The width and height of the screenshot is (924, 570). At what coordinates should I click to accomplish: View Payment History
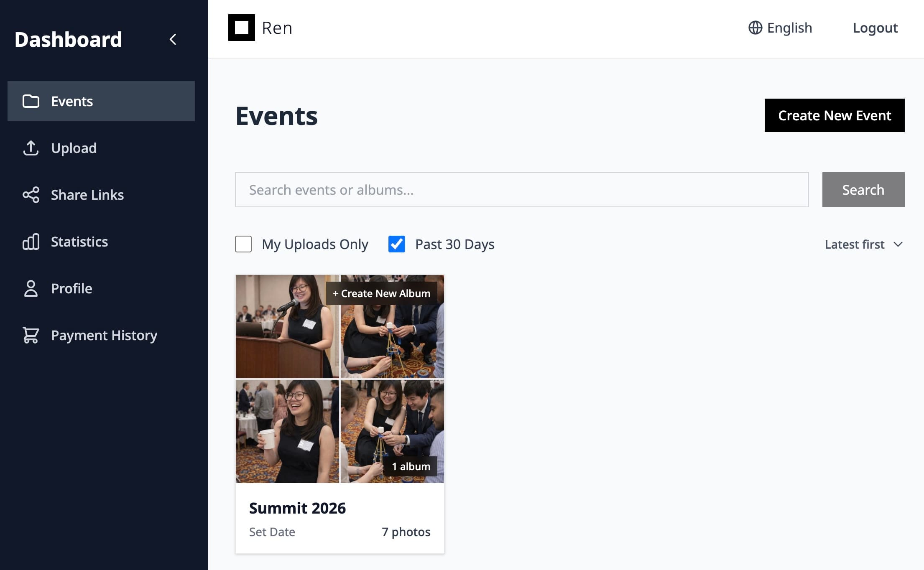click(101, 335)
